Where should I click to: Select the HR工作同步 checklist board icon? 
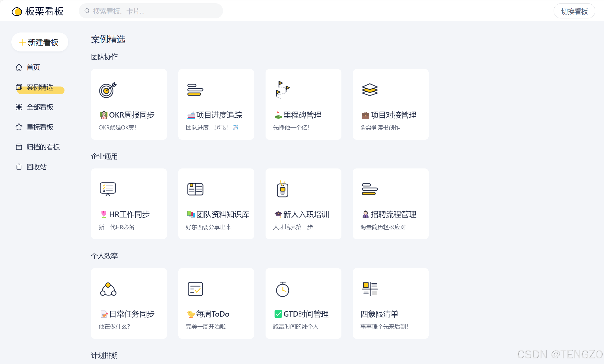click(x=108, y=189)
